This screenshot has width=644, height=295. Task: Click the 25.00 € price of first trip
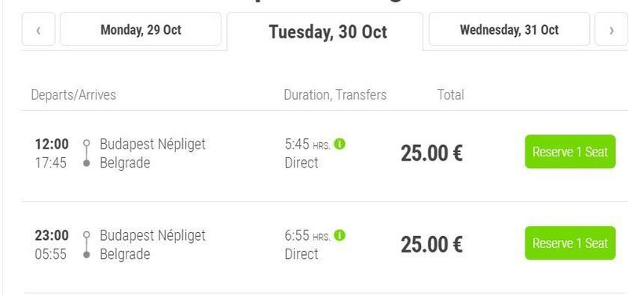(432, 153)
